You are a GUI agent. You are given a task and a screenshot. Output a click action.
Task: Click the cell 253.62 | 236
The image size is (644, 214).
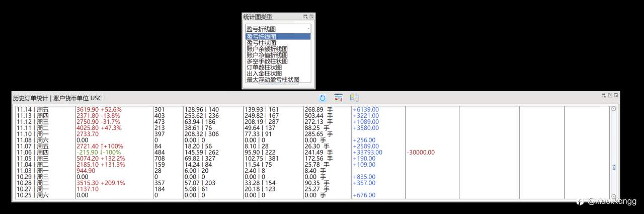[x=202, y=116]
